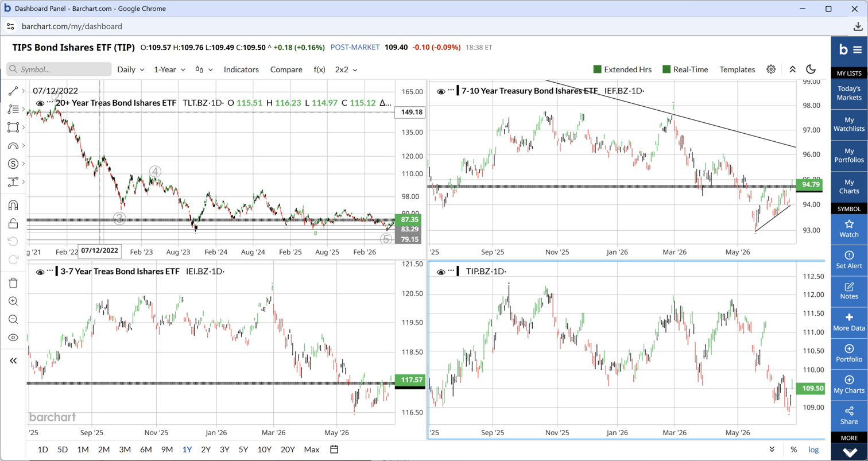868x461 pixels.
Task: Select the trend line drawing tool
Action: (x=13, y=91)
